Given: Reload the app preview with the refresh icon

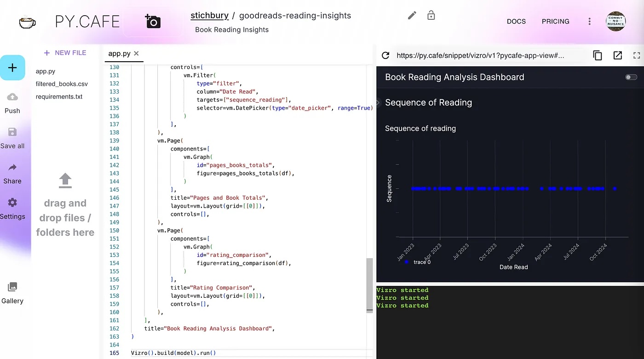Looking at the screenshot, I should (385, 55).
